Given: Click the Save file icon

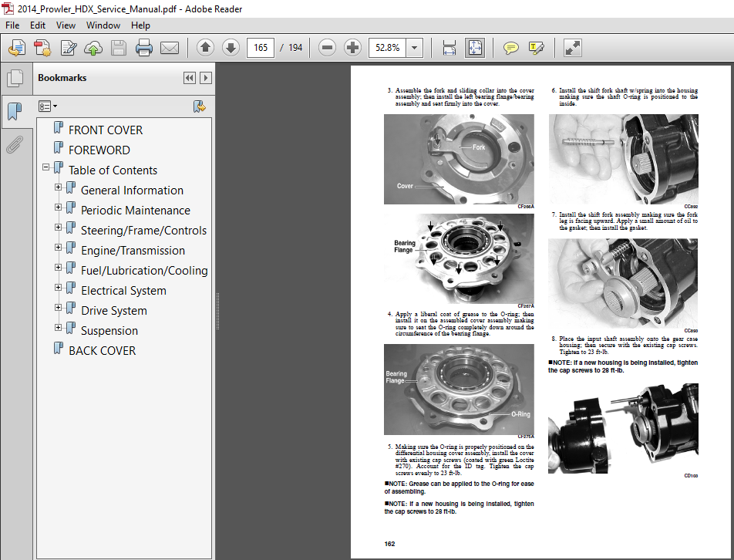Looking at the screenshot, I should tap(119, 48).
